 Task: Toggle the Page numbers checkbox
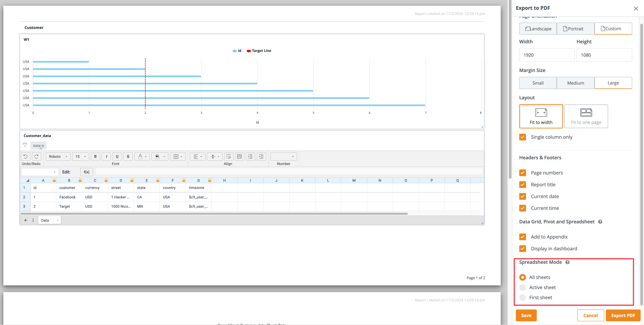(523, 173)
